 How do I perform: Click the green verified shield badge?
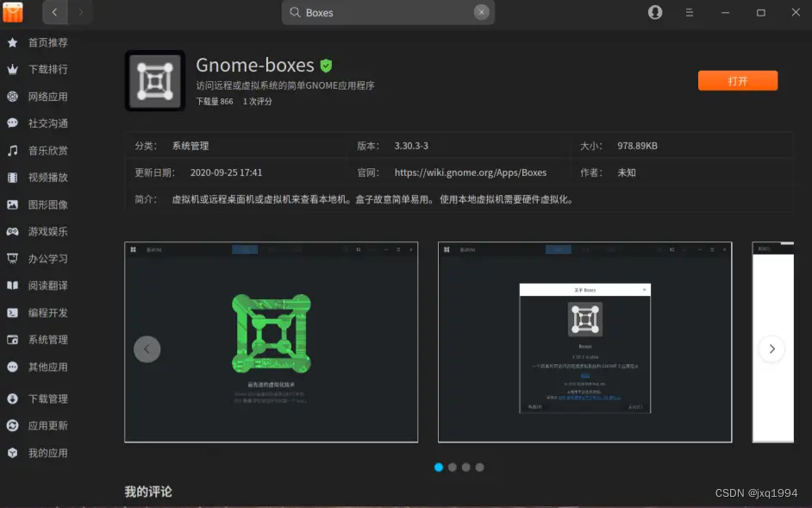326,66
